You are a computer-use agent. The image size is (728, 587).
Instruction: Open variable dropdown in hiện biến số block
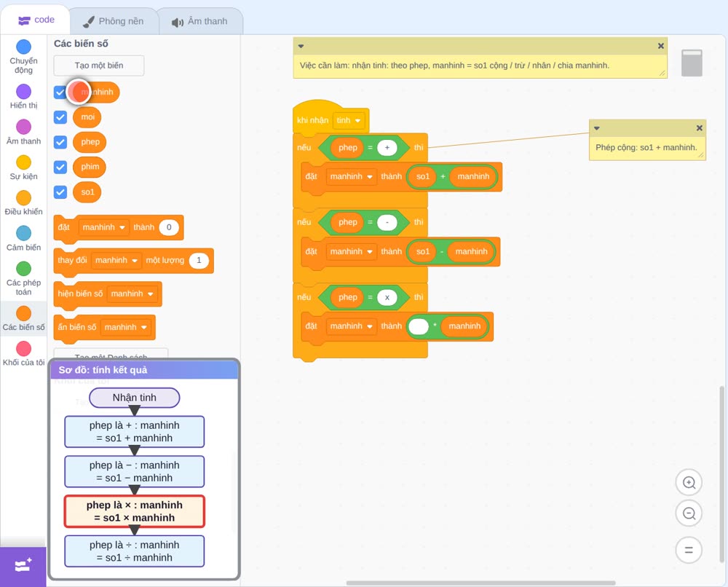(x=132, y=294)
